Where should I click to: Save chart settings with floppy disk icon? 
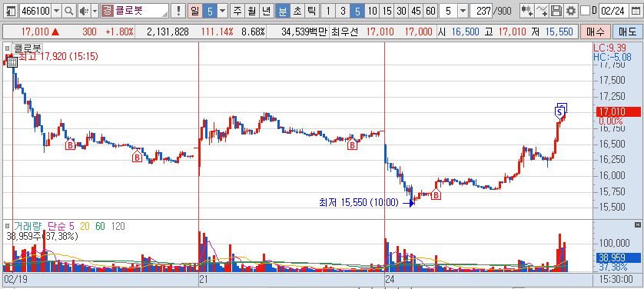[x=556, y=11]
